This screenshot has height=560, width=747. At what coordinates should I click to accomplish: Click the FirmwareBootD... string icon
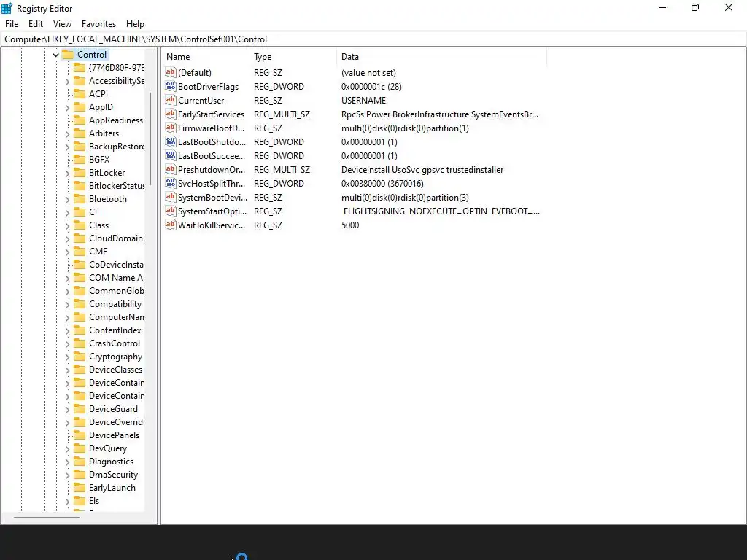coord(171,128)
